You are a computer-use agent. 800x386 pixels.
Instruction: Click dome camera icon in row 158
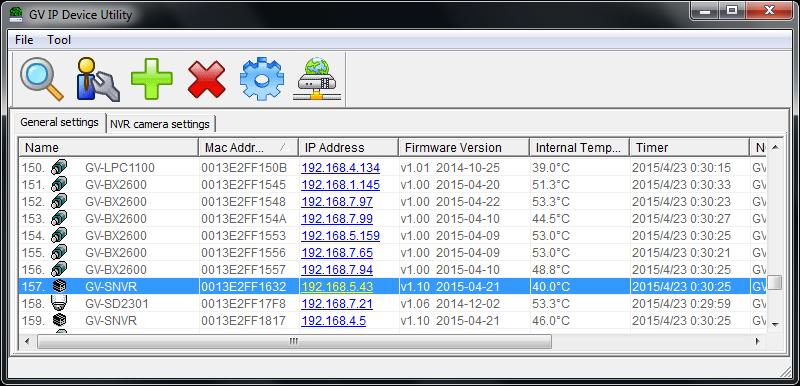59,303
